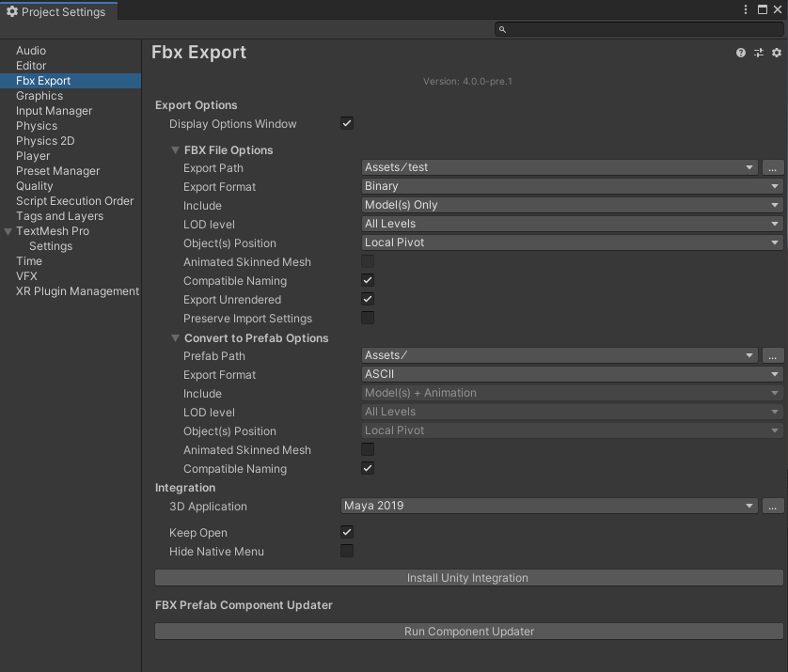This screenshot has width=788, height=672.
Task: Open the window options three-dot menu
Action: coord(746,9)
